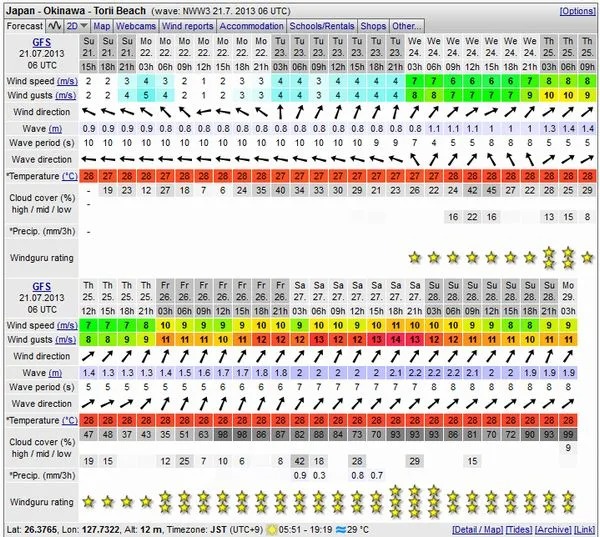Switch to the Map tab
The height and width of the screenshot is (537, 600).
point(101,26)
